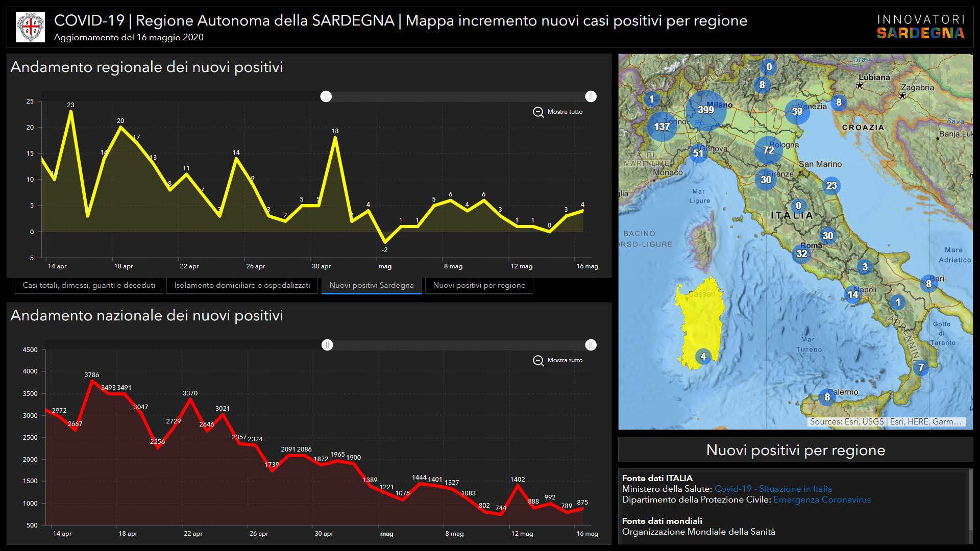
Task: Switch to 'Isolamento domiciliare e ospedalizzati' tab
Action: 242,285
